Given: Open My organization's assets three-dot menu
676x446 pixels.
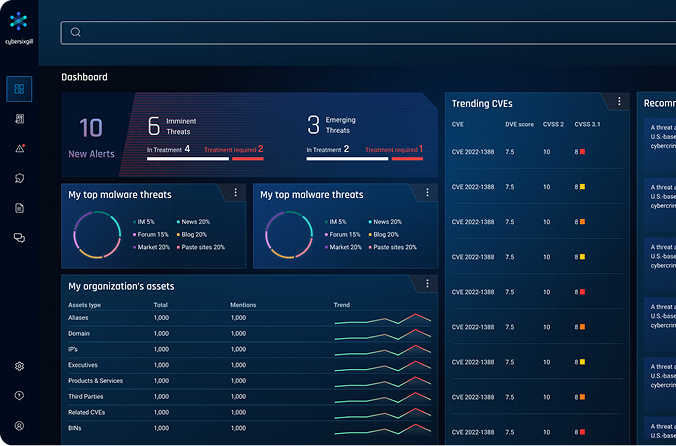Looking at the screenshot, I should (427, 284).
